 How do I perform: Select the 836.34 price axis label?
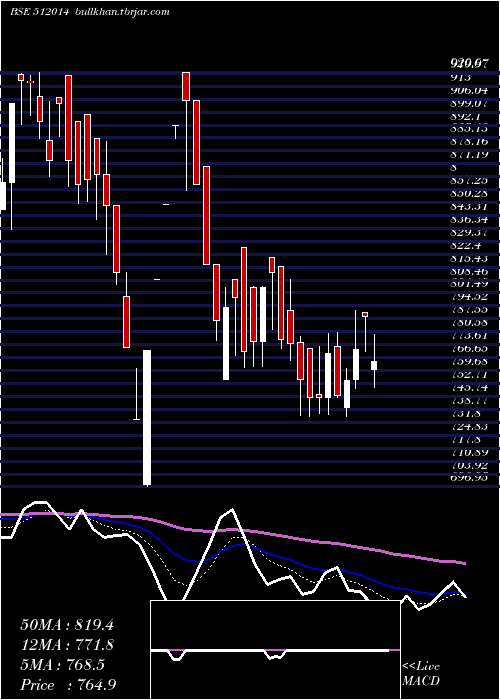[468, 220]
